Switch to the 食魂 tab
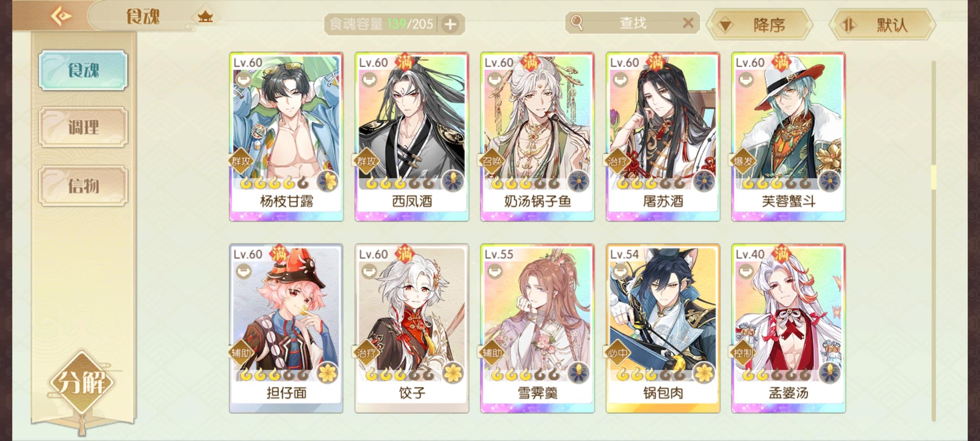Image resolution: width=980 pixels, height=441 pixels. pyautogui.click(x=83, y=70)
